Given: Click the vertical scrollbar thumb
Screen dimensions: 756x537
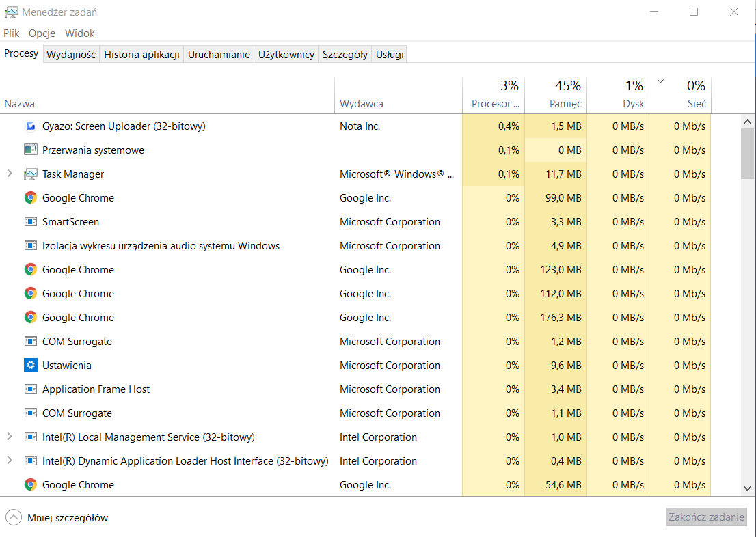Looking at the screenshot, I should 747,153.
